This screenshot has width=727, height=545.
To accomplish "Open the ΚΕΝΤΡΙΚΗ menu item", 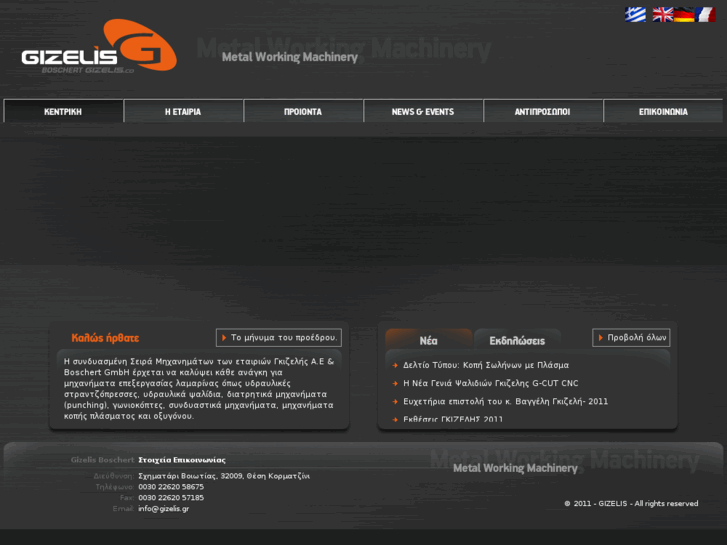I will click(63, 111).
